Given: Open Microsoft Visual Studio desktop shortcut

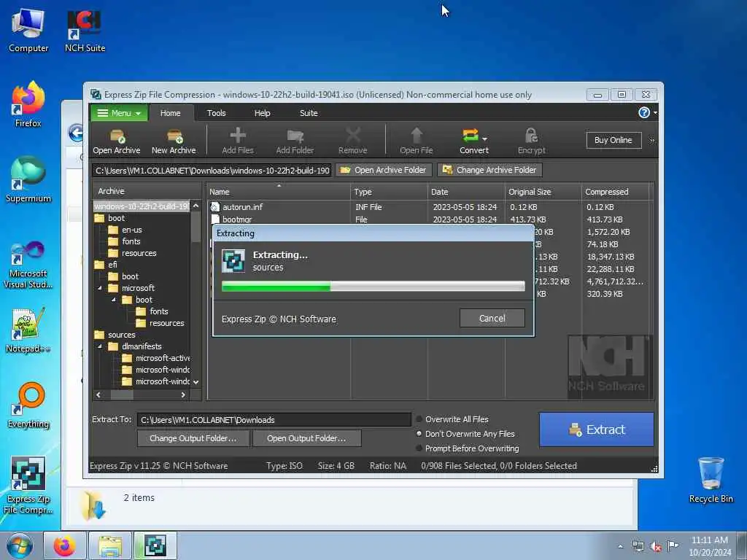Looking at the screenshot, I should pos(28,265).
